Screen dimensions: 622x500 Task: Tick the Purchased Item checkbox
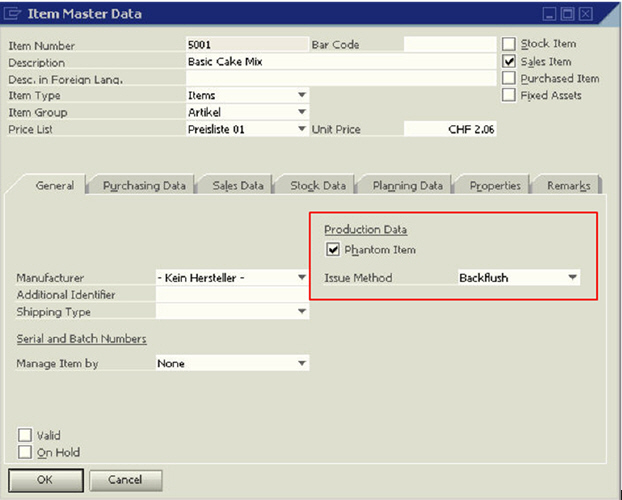coord(509,78)
